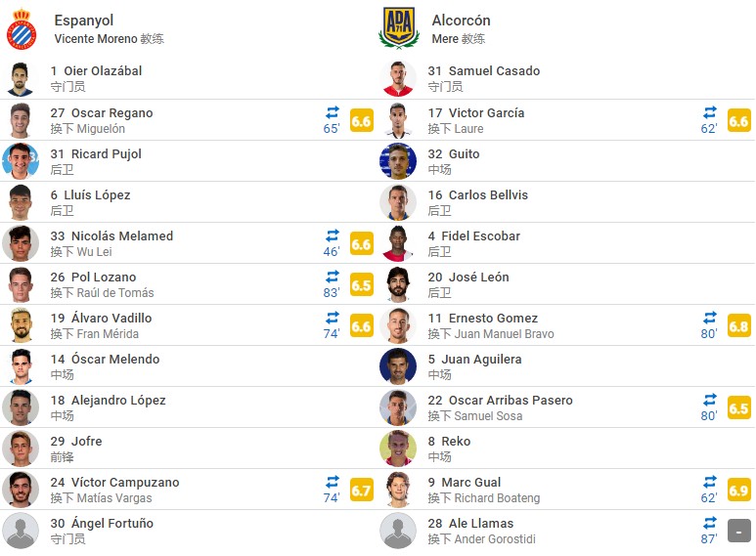Image resolution: width=756 pixels, height=556 pixels.
Task: Click Marc Gual's 6.9 rating badge
Action: pyautogui.click(x=739, y=491)
